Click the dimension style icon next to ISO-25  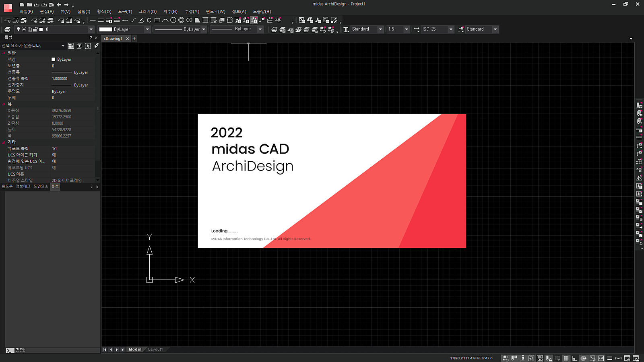click(417, 29)
